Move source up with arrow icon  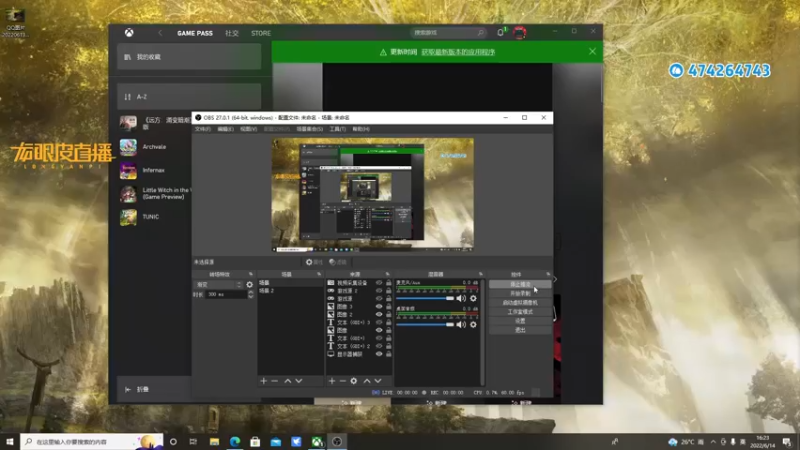point(367,381)
